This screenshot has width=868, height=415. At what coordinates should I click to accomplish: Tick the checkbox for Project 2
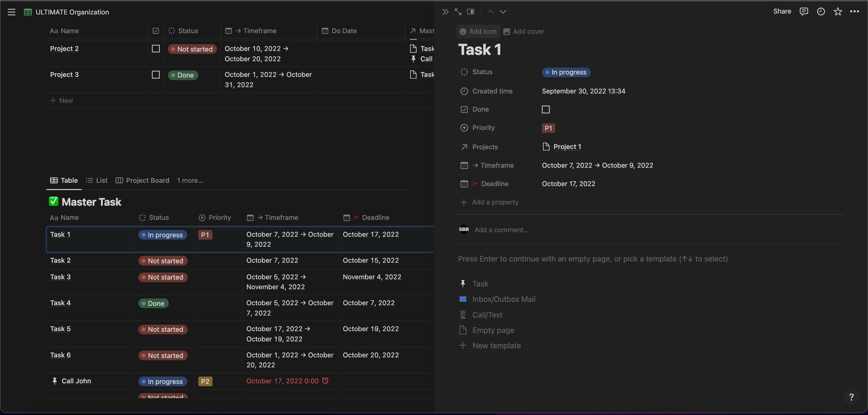tap(156, 49)
